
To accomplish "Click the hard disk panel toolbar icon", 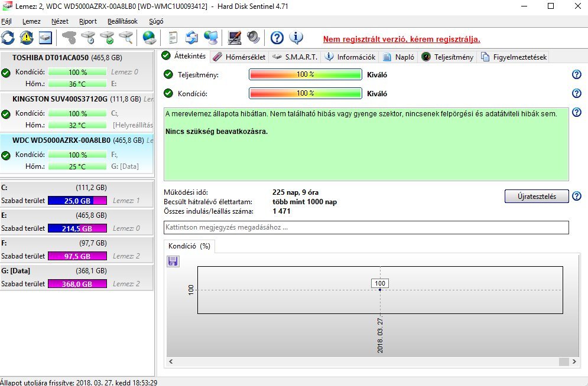I will [x=45, y=37].
